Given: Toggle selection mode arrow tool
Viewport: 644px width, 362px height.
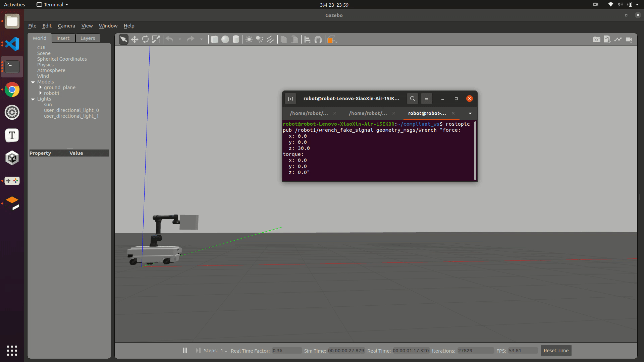Looking at the screenshot, I should coord(123,40).
